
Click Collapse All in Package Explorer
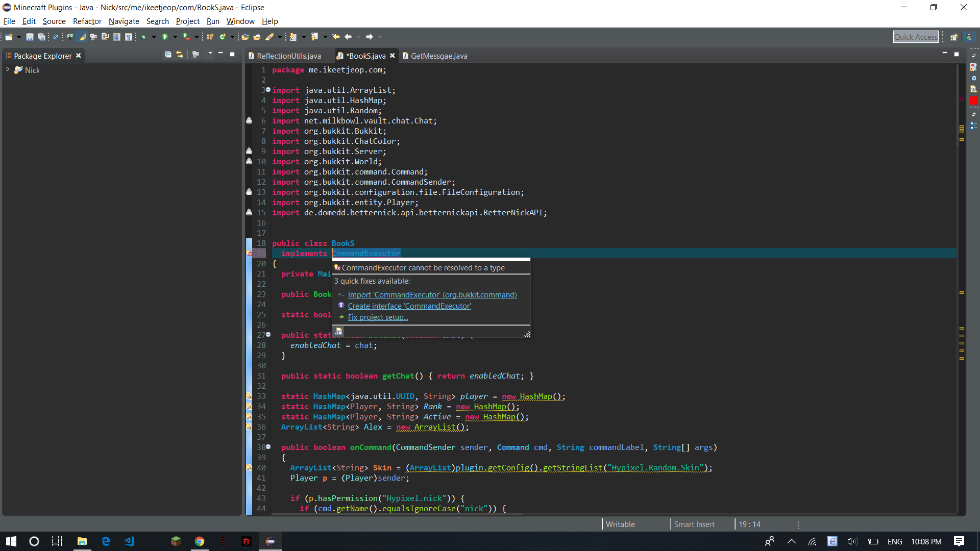(x=168, y=54)
